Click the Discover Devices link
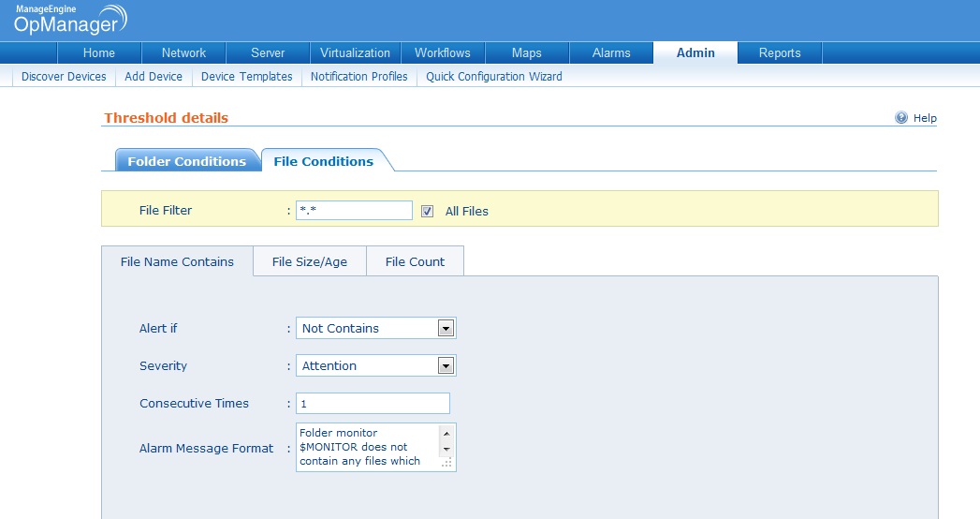The image size is (980, 519). 64,77
